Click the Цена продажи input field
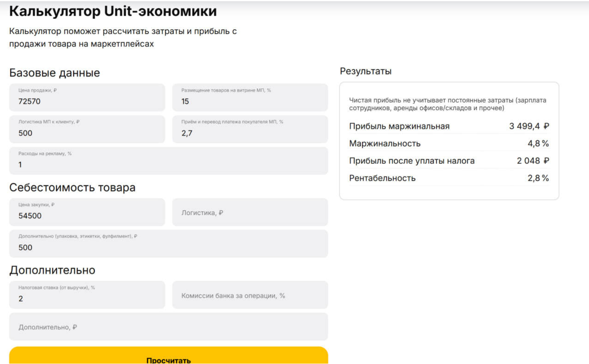 point(87,97)
